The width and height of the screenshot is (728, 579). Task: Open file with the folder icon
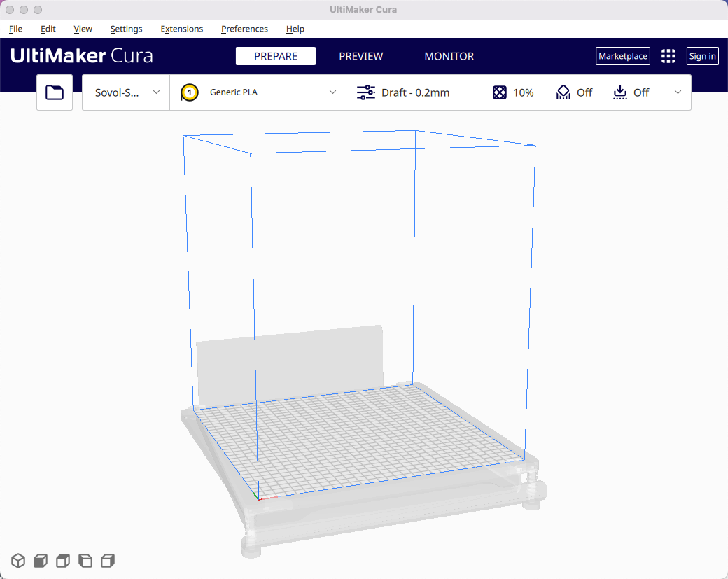tap(55, 92)
